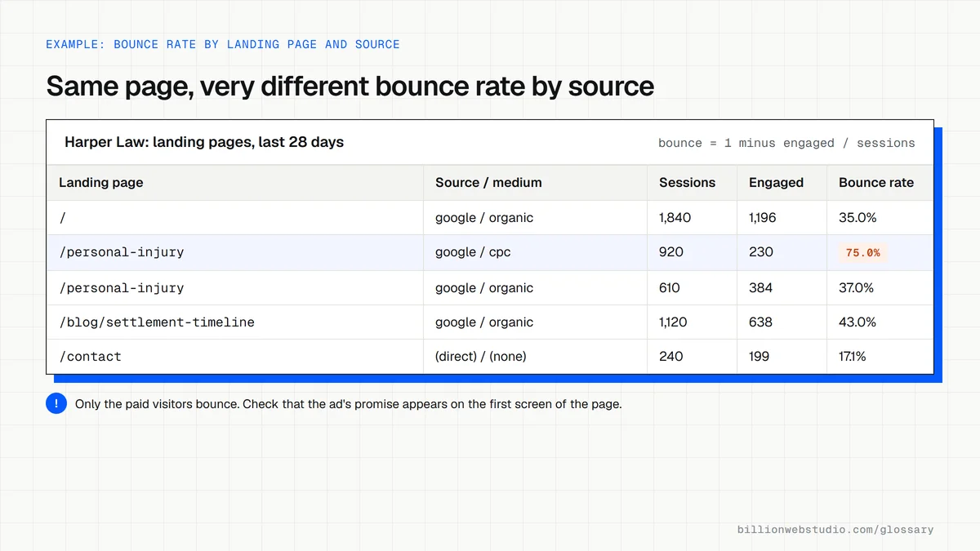Click the 384 engaged value
The height and width of the screenshot is (551, 980).
pyautogui.click(x=761, y=288)
